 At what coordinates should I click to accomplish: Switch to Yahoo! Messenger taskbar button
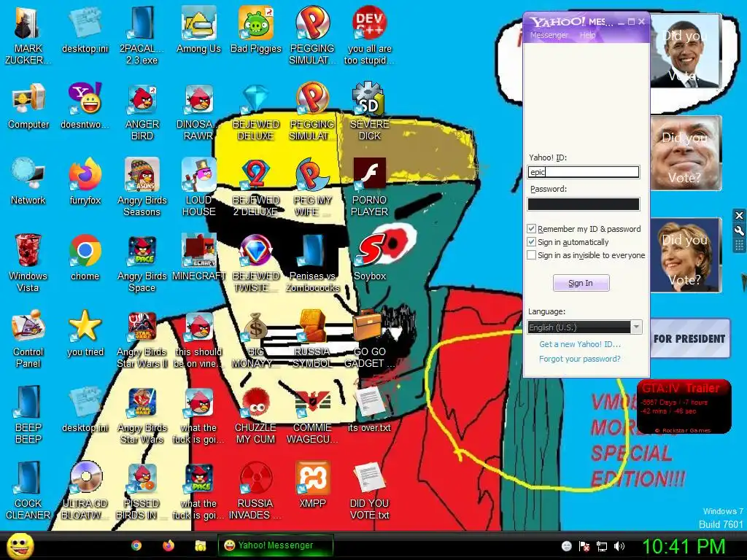coord(275,545)
